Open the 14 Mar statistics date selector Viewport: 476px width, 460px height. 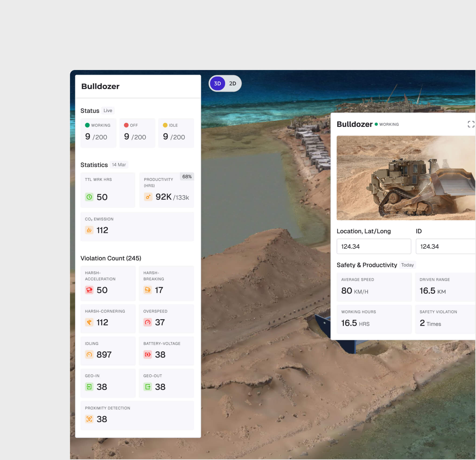click(119, 165)
